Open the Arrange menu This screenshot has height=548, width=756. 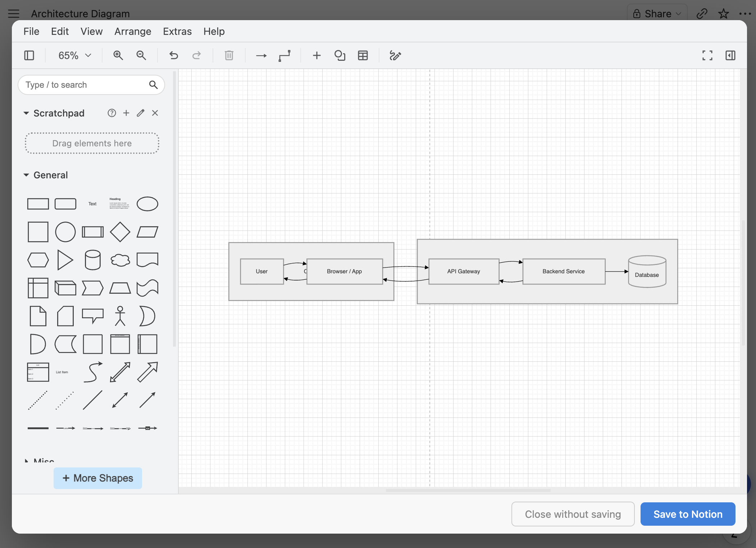[x=133, y=31]
